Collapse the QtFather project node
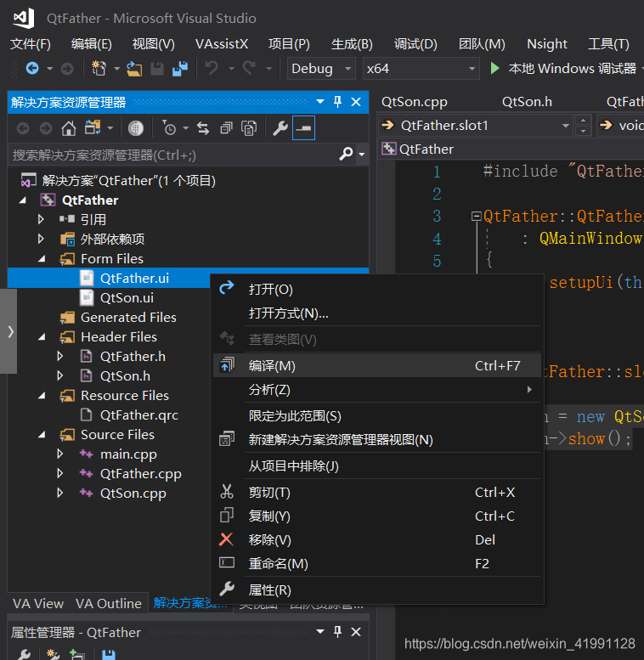This screenshot has width=644, height=660. [23, 200]
